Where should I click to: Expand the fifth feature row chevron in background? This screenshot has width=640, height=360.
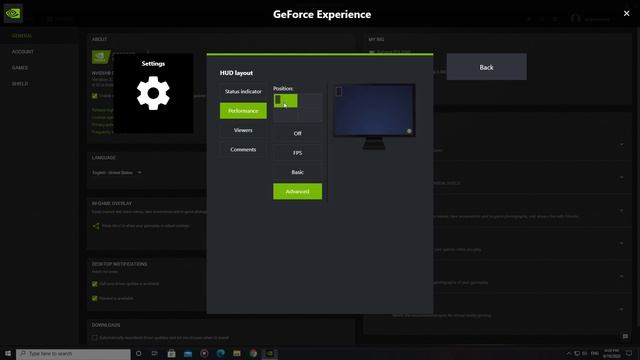[x=622, y=276]
